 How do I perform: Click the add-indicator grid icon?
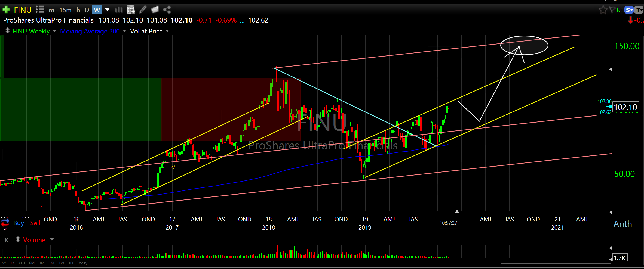[131, 10]
